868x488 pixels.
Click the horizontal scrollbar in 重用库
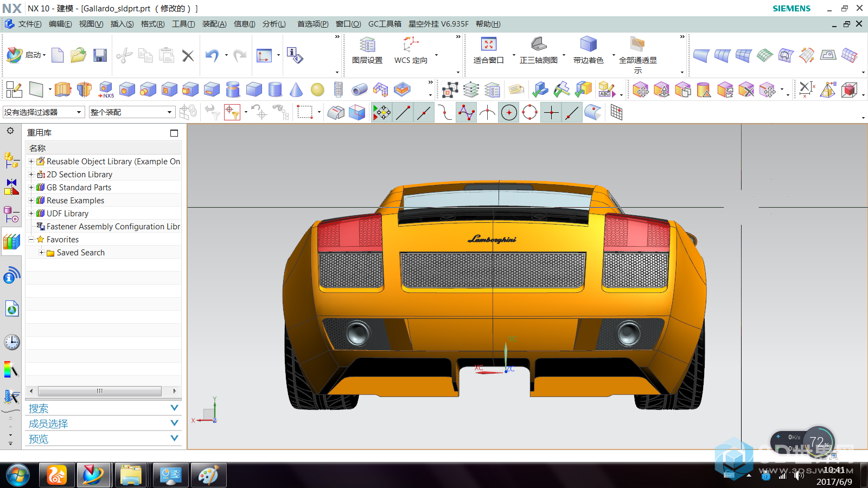pyautogui.click(x=100, y=391)
